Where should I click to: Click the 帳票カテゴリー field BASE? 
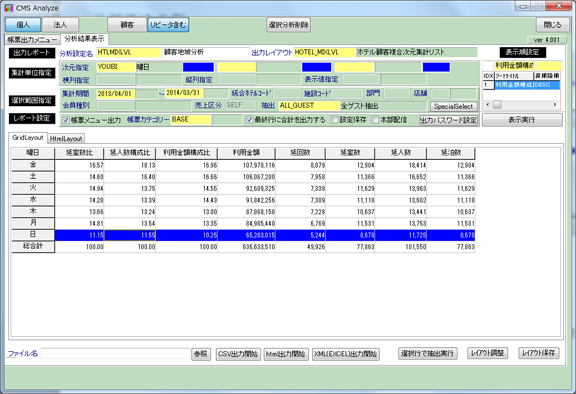point(191,120)
